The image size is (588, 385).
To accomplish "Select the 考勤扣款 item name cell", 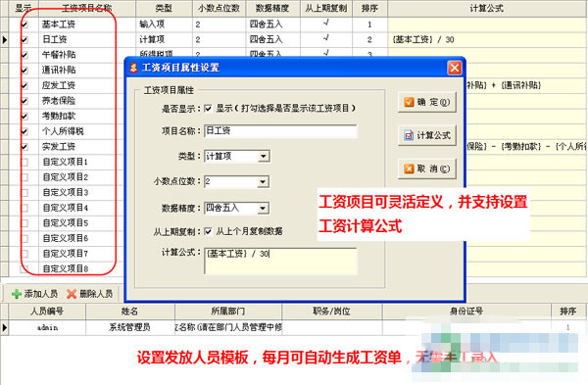I will point(81,117).
